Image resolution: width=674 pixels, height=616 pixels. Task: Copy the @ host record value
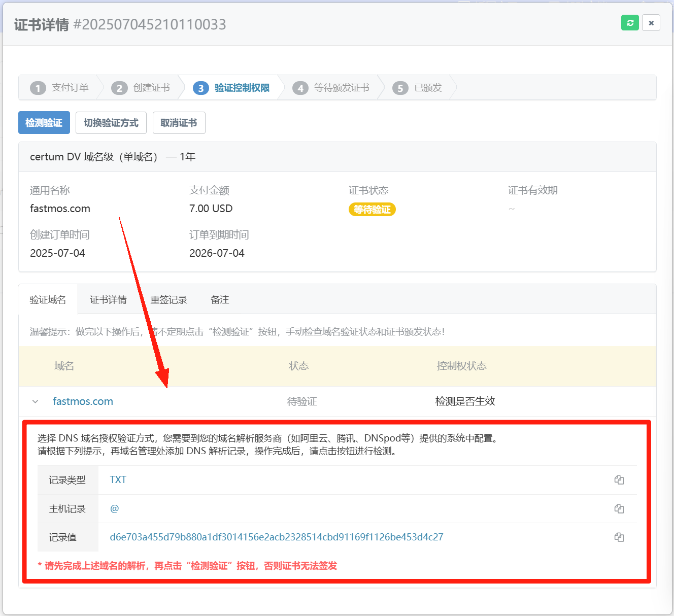619,509
